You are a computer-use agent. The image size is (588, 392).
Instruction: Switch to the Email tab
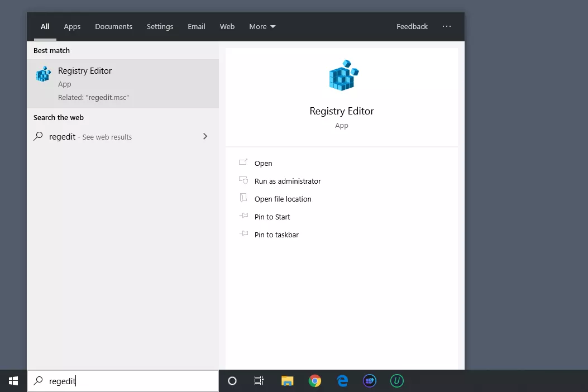click(x=197, y=27)
